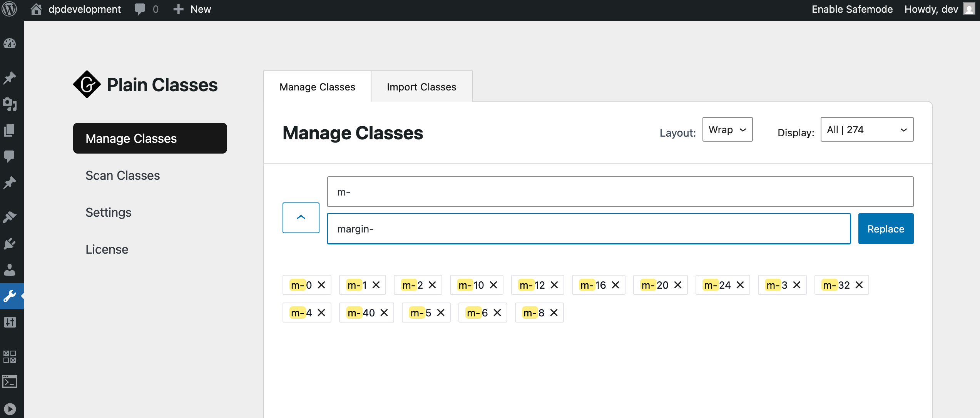Select the Manage Classes tab
The height and width of the screenshot is (418, 980).
point(317,87)
